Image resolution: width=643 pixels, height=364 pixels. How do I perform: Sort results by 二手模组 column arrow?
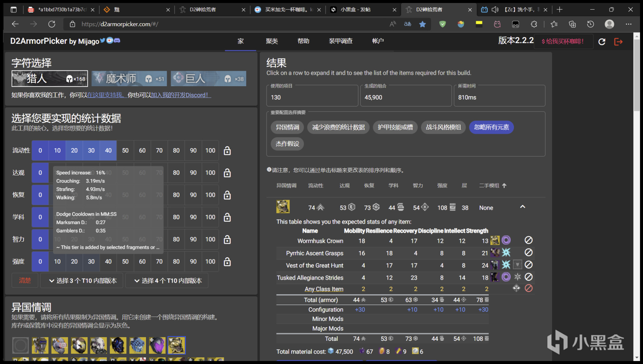pos(504,185)
